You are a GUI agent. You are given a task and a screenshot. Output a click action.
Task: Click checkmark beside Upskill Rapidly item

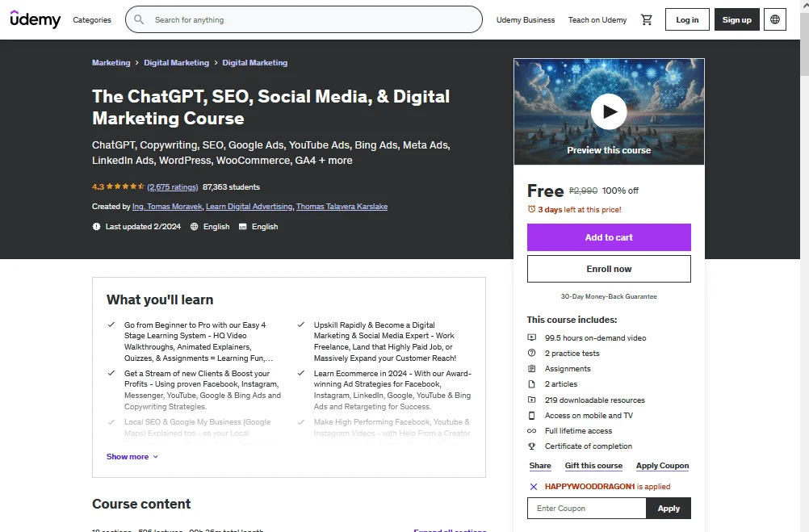click(x=301, y=325)
